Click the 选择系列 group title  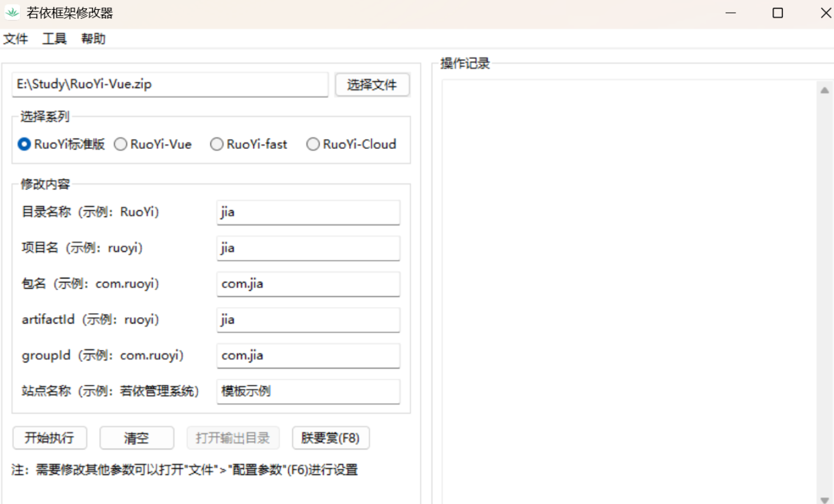coord(45,117)
